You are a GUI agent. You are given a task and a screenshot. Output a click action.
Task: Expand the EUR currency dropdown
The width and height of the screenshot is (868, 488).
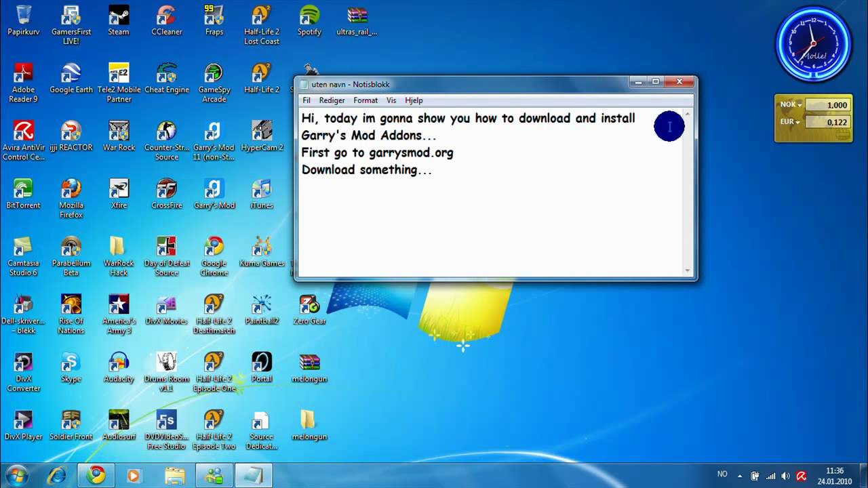click(x=791, y=122)
